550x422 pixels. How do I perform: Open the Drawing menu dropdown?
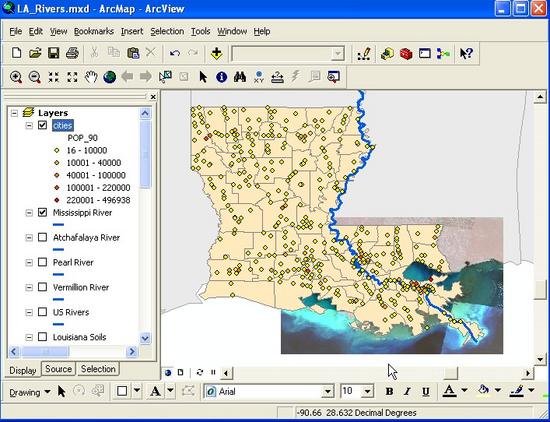click(x=30, y=392)
